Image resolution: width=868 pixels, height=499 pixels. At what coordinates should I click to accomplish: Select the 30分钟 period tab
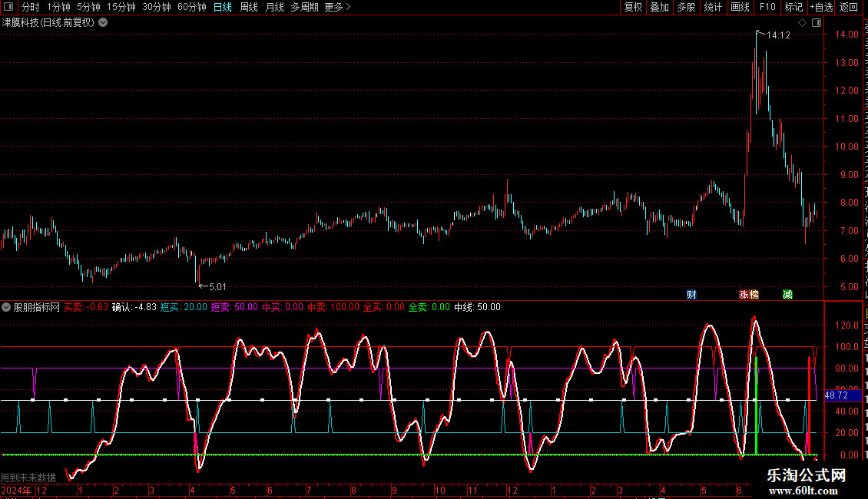pos(157,7)
